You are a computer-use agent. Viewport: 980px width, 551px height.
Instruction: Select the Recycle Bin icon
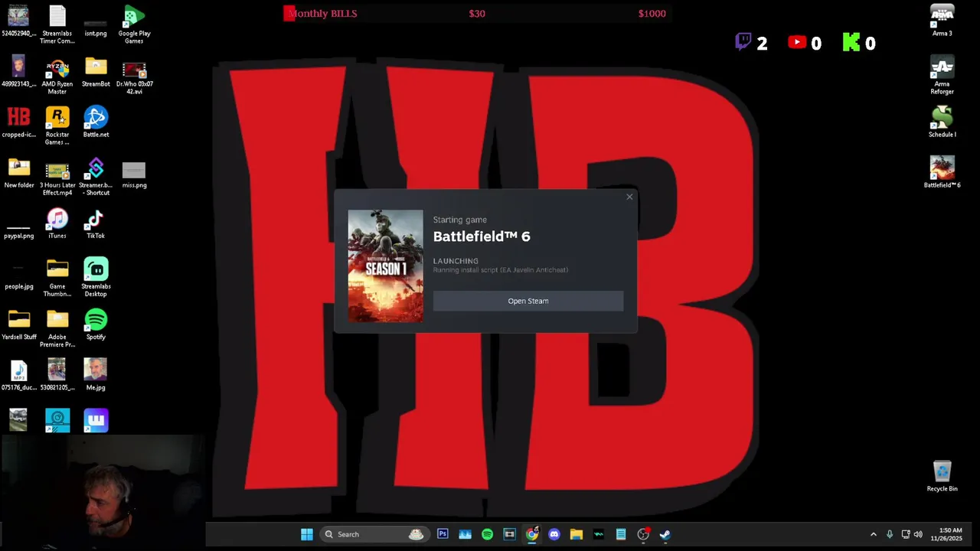[942, 476]
